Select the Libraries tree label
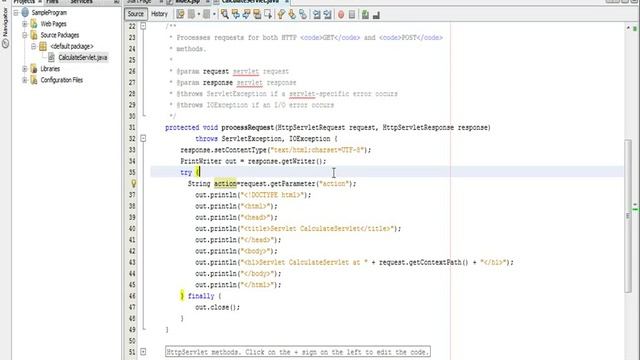Screen dimensions: 640x360 (x=50, y=69)
